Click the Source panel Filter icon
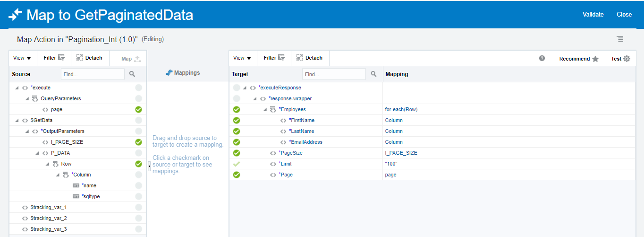Screen dimensions: 644x237 (x=61, y=58)
